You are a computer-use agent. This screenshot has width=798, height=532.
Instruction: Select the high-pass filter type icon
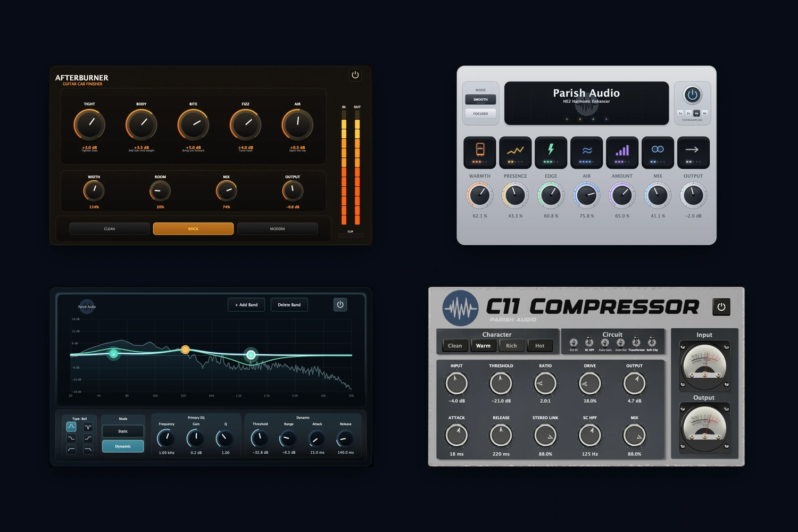71,450
